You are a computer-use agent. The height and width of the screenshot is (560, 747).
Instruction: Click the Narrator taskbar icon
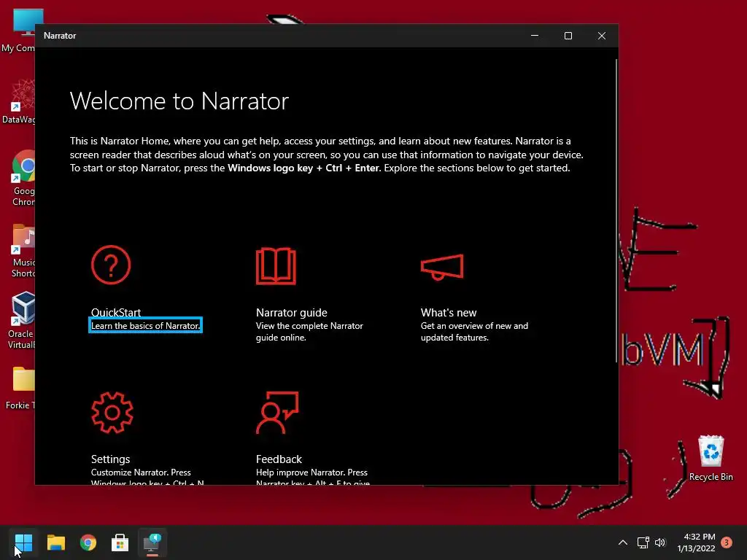point(152,542)
